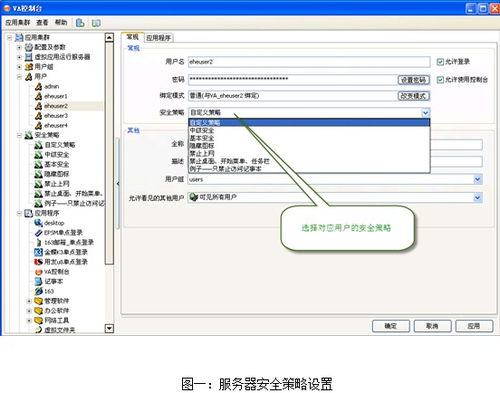Toggle the 允许登录 checkbox
Viewport: 500px width, 393px height.
click(440, 62)
